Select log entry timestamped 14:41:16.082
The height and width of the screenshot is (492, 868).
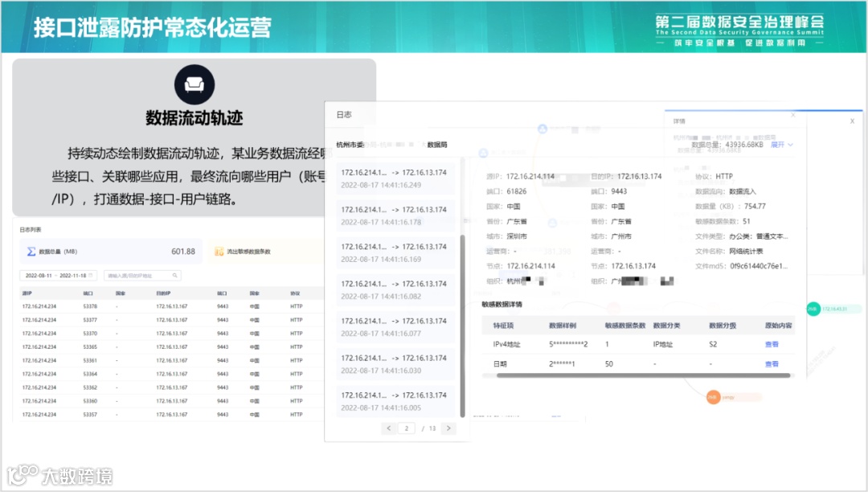click(x=394, y=290)
